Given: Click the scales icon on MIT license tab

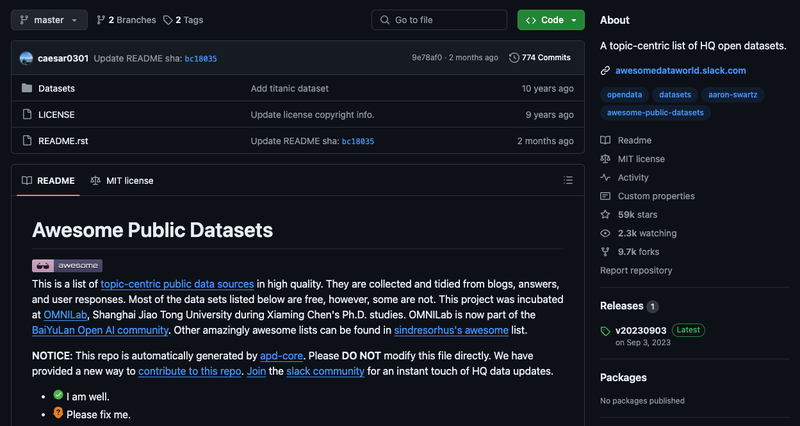Looking at the screenshot, I should pyautogui.click(x=95, y=181).
